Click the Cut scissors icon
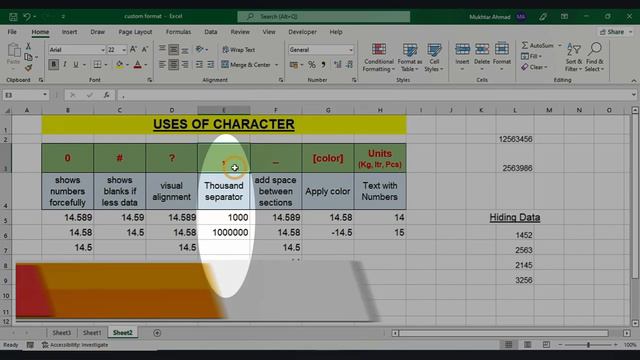This screenshot has width=640, height=360. point(28,46)
